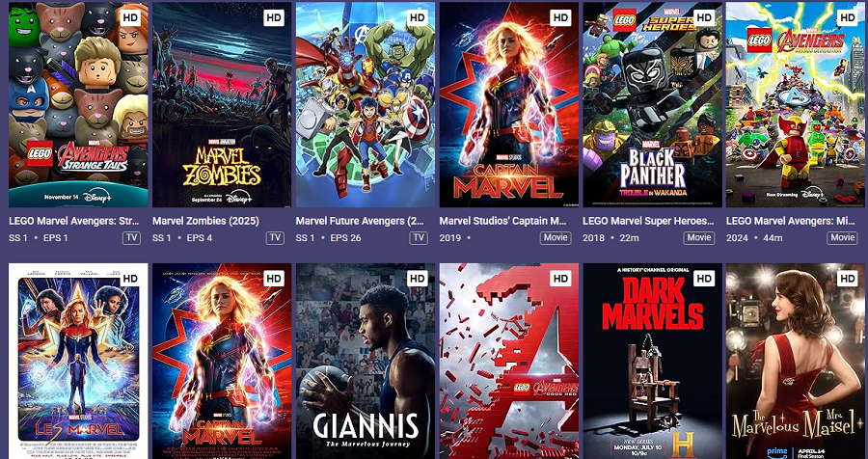Click 'SS 1' under Marvel Future Avengers
This screenshot has width=868, height=459.
[x=306, y=238]
